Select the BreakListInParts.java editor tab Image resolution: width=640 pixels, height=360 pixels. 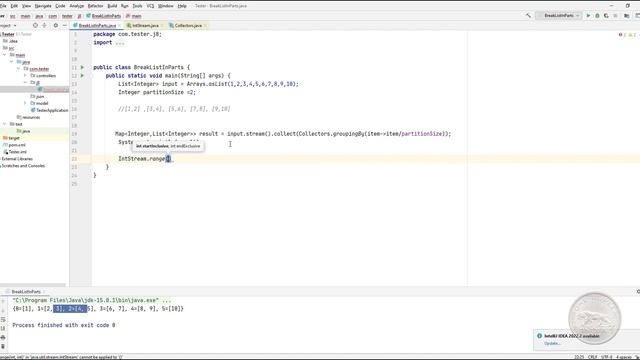click(97, 25)
